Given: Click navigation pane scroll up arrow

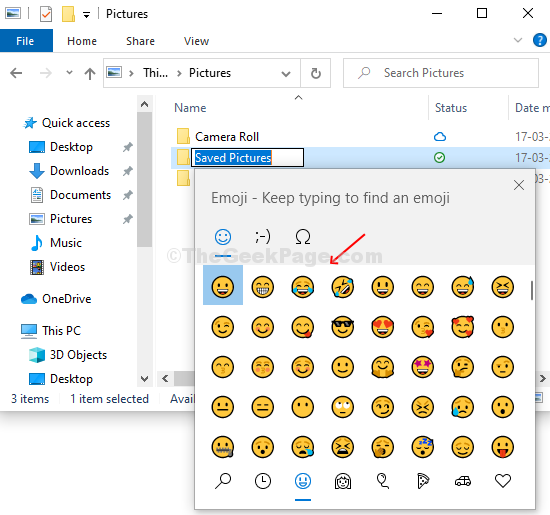Looking at the screenshot, I should pos(144,104).
